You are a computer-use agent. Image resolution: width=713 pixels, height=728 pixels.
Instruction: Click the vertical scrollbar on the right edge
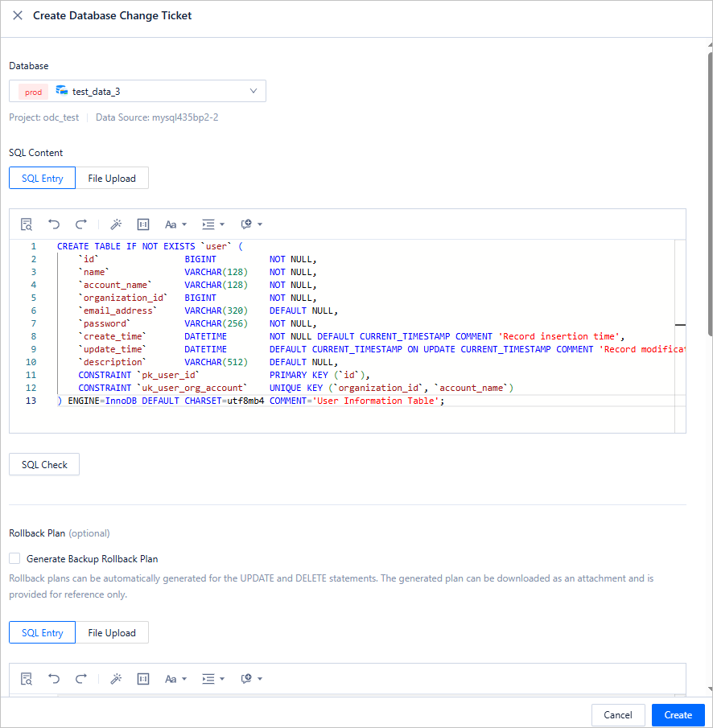click(x=709, y=193)
